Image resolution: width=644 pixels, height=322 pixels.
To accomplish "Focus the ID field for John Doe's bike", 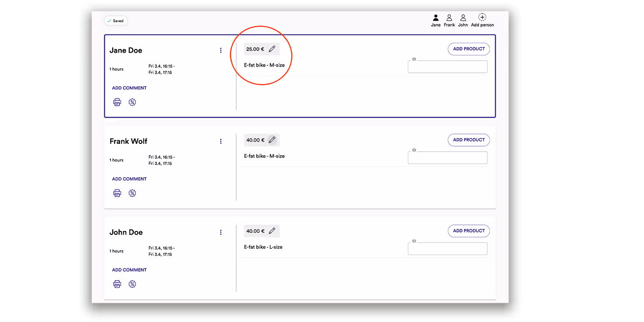I will 447,249.
